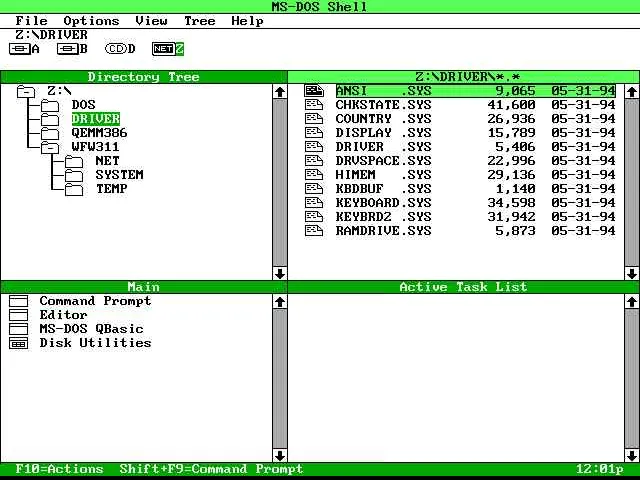Click the HIMEM.SYS file icon

pos(314,175)
